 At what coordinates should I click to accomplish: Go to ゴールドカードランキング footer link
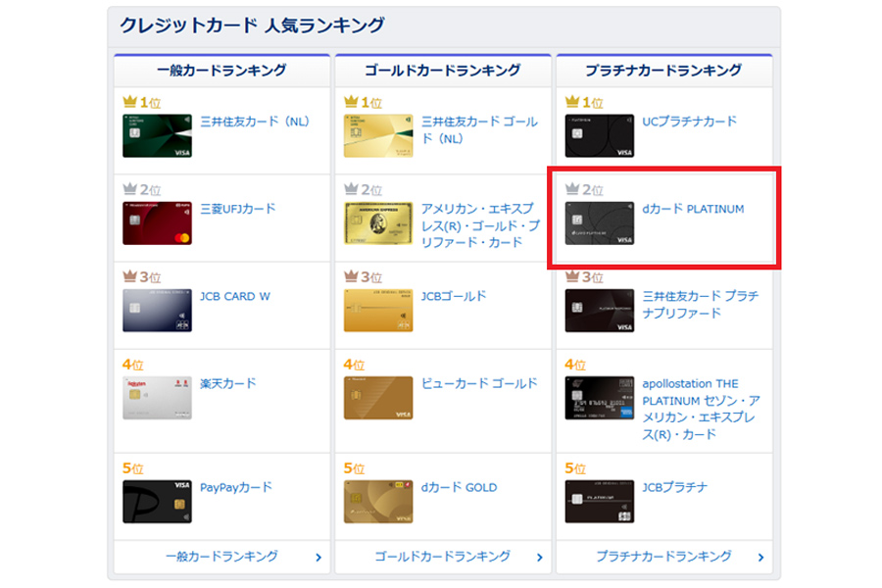[443, 557]
